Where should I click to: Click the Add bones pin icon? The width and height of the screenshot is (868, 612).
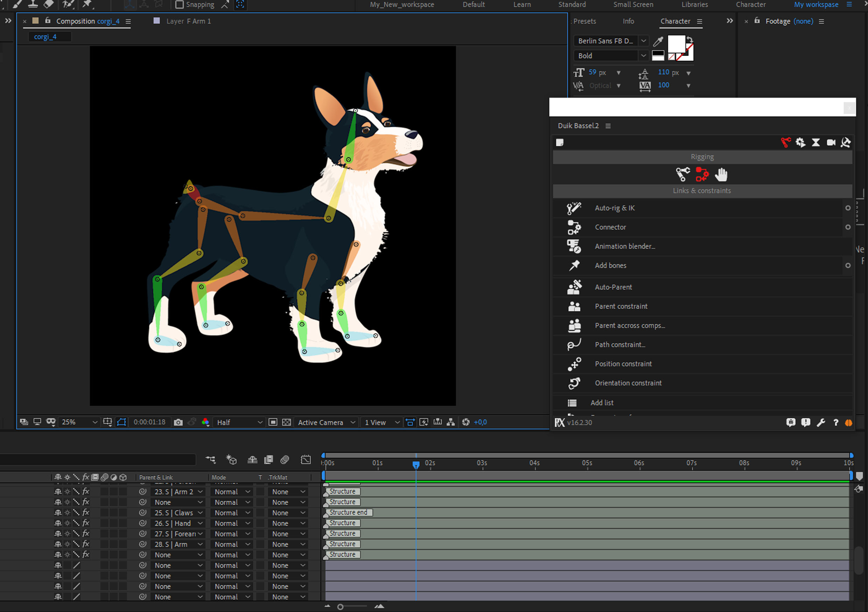click(x=574, y=265)
